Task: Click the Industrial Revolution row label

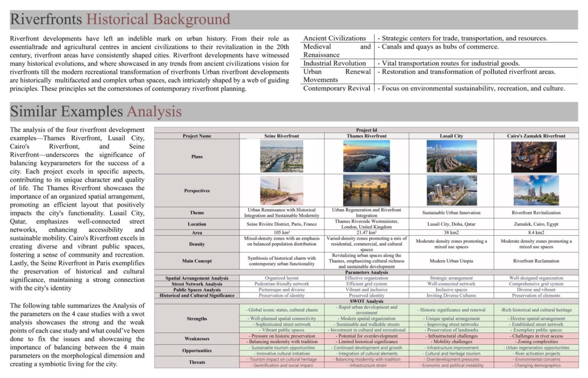Action: pyautogui.click(x=334, y=63)
